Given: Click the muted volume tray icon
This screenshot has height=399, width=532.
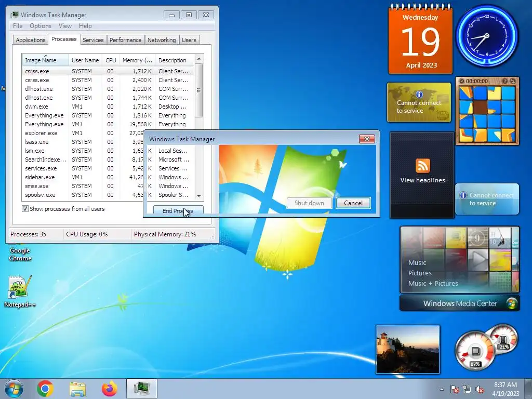Looking at the screenshot, I should tap(480, 389).
